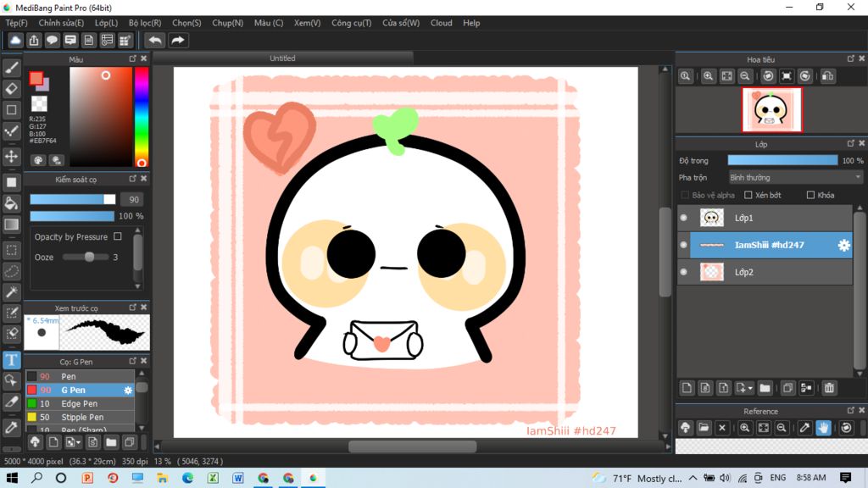Open the Chỉnh sửa(E) menu
This screenshot has width=868, height=488.
point(61,23)
